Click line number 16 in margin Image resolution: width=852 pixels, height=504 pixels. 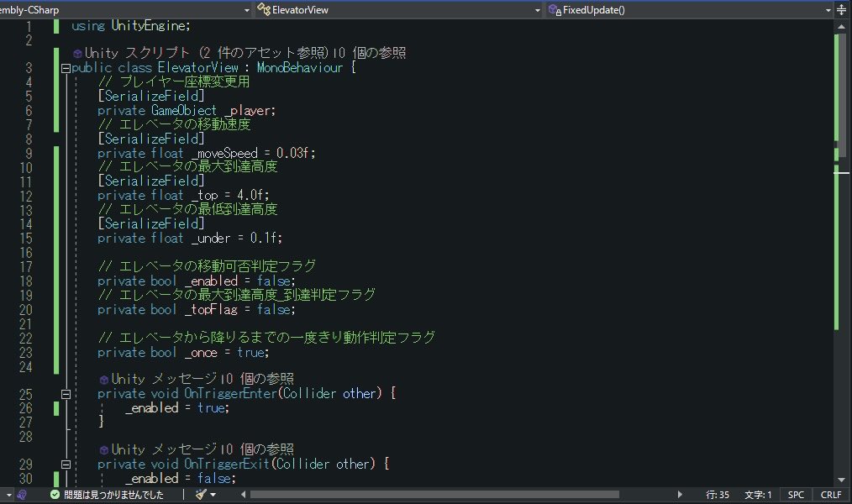(26, 253)
